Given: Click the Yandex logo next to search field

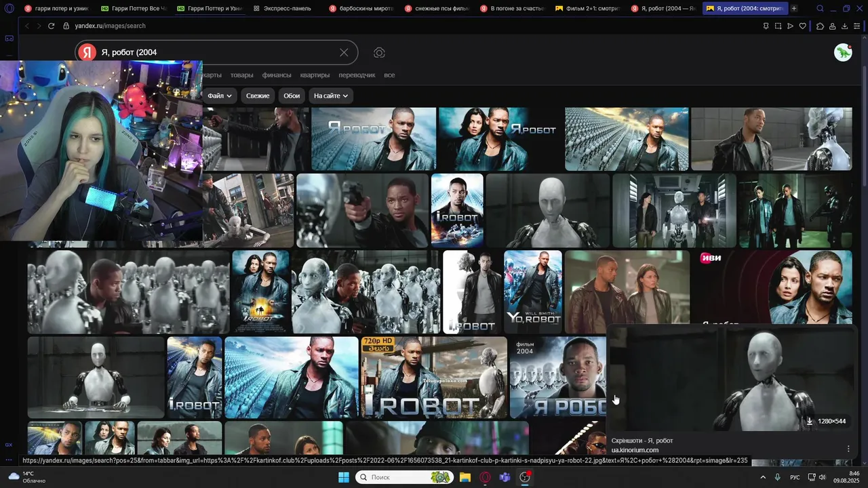Looking at the screenshot, I should point(87,52).
